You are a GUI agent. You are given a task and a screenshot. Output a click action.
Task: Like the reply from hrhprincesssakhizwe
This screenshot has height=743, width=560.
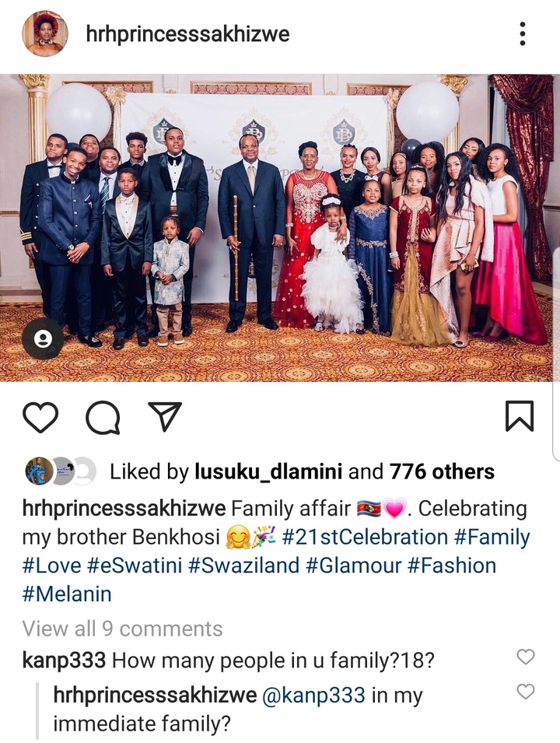coord(526,692)
